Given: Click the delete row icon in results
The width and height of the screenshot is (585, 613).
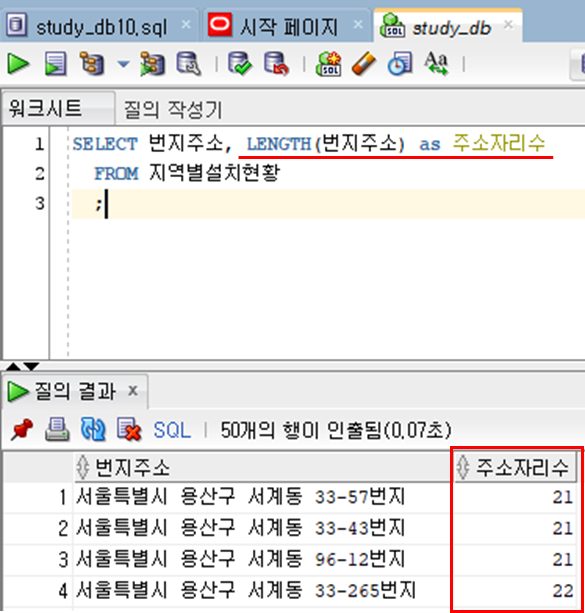Looking at the screenshot, I should click(x=129, y=430).
